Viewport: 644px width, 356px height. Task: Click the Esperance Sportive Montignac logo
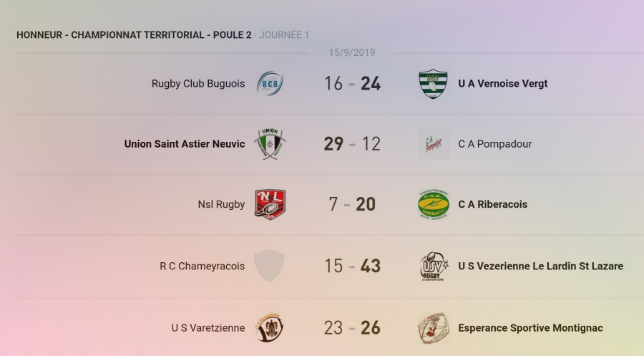pos(433,328)
